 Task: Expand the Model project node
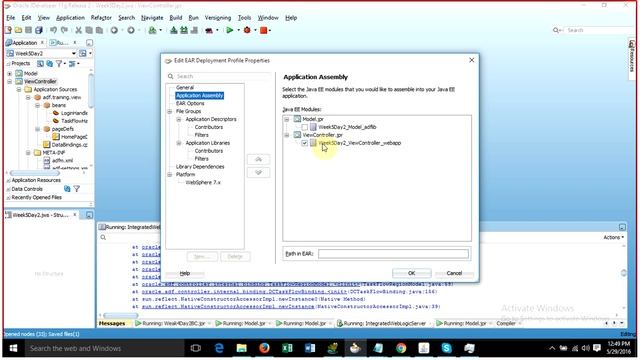[10, 73]
